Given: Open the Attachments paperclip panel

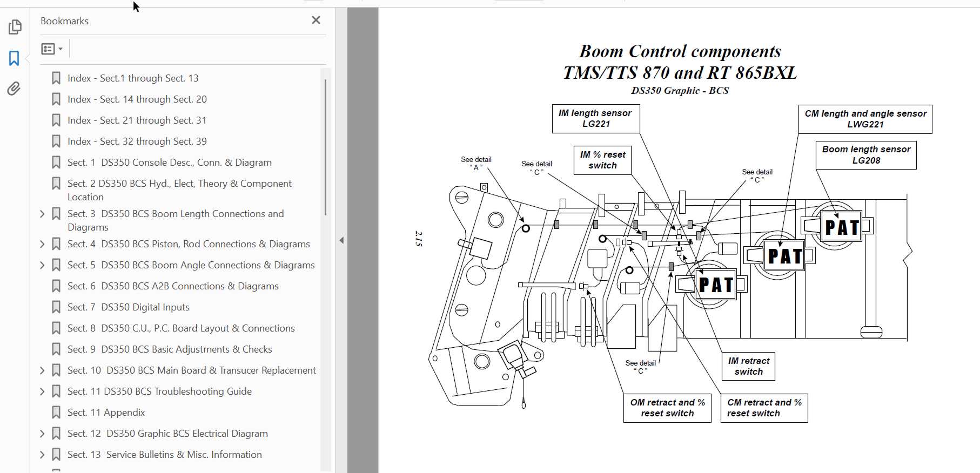Looking at the screenshot, I should [x=15, y=89].
